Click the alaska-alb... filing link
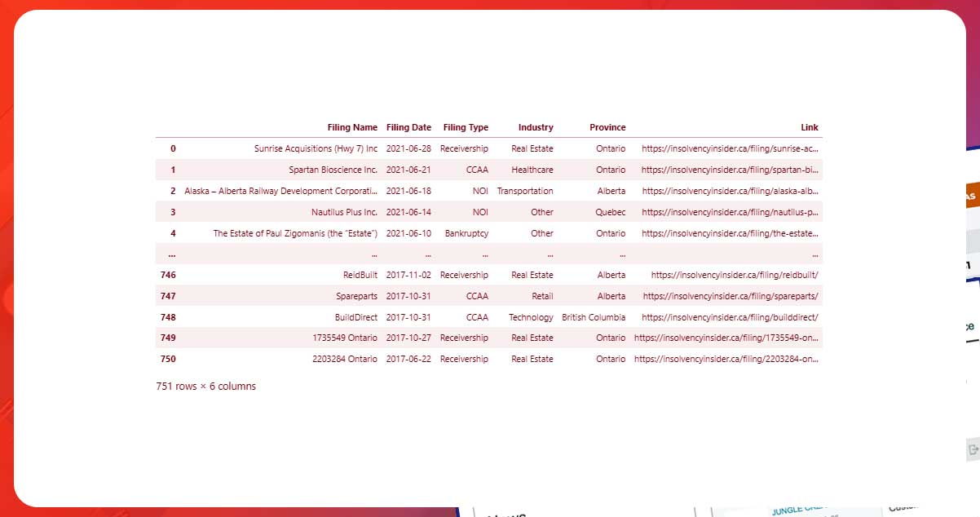Screen dimensions: 980x517 pos(731,191)
